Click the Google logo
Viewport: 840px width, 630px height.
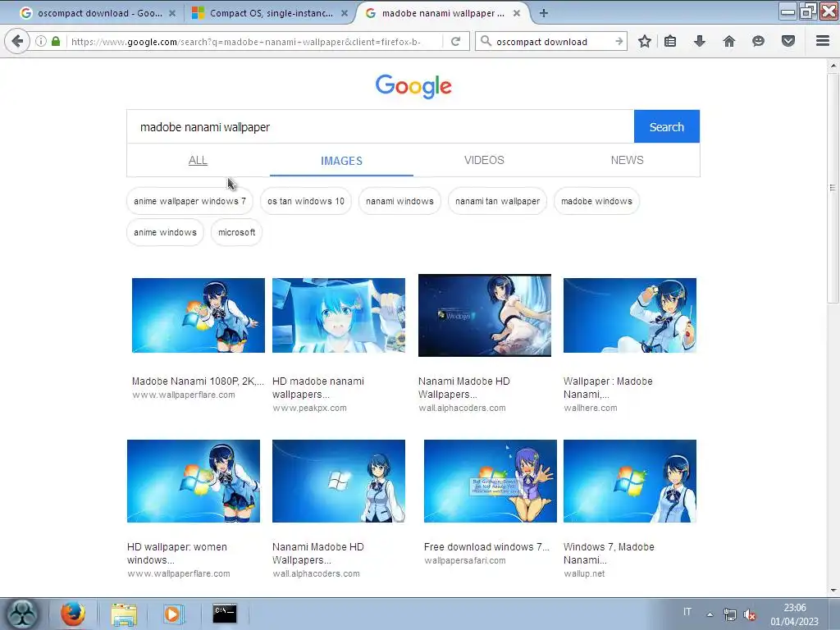tap(413, 86)
